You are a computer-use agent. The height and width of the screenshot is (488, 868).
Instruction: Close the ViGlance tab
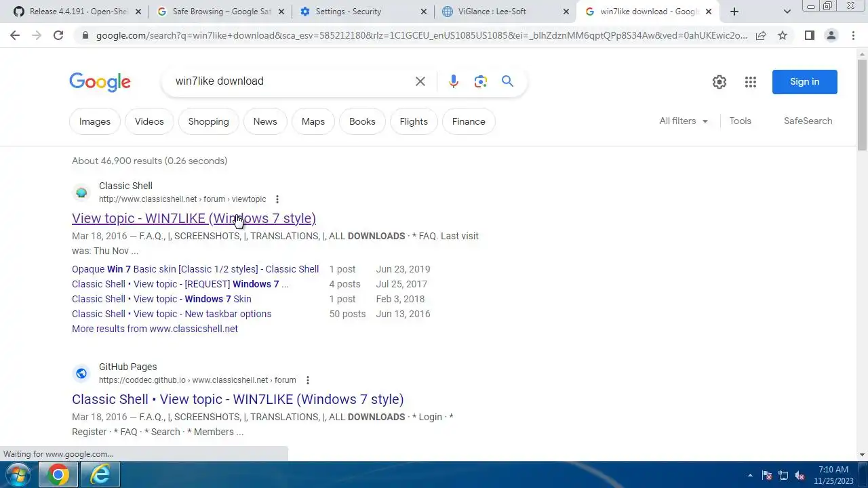coord(566,12)
